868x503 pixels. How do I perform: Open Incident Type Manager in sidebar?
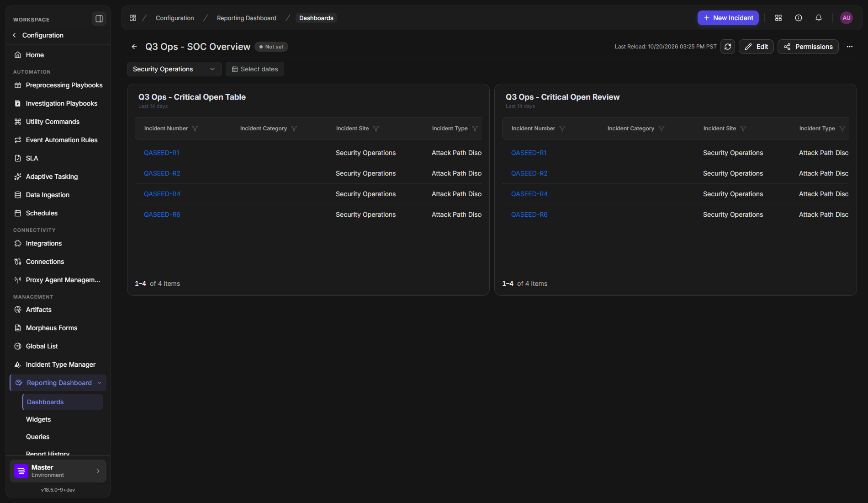point(58,364)
